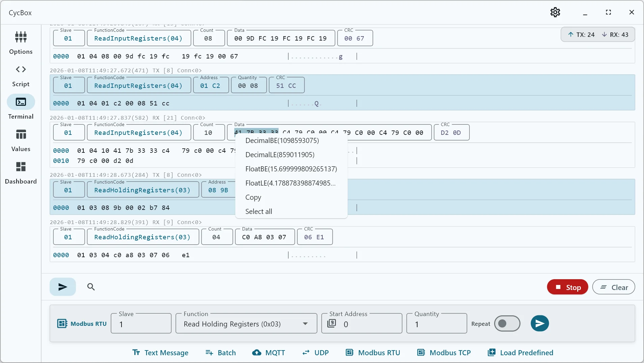The image size is (644, 363).
Task: Open the Terminal sidebar view
Action: [x=21, y=107]
